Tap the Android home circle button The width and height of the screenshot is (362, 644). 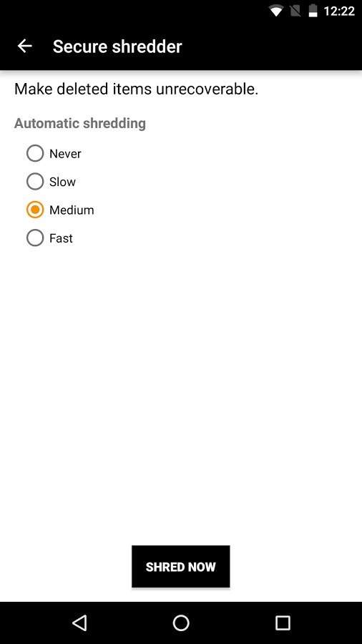181,623
